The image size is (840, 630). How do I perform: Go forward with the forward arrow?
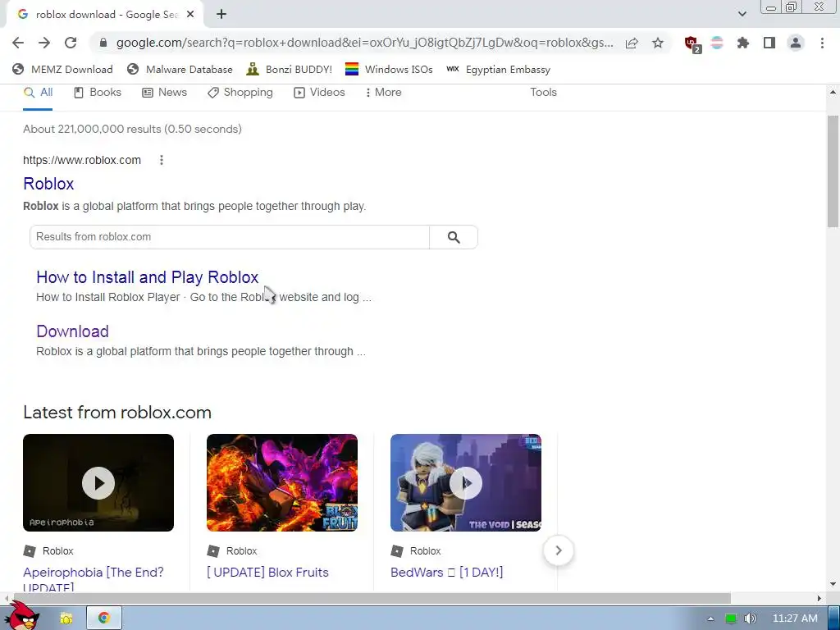click(x=44, y=43)
